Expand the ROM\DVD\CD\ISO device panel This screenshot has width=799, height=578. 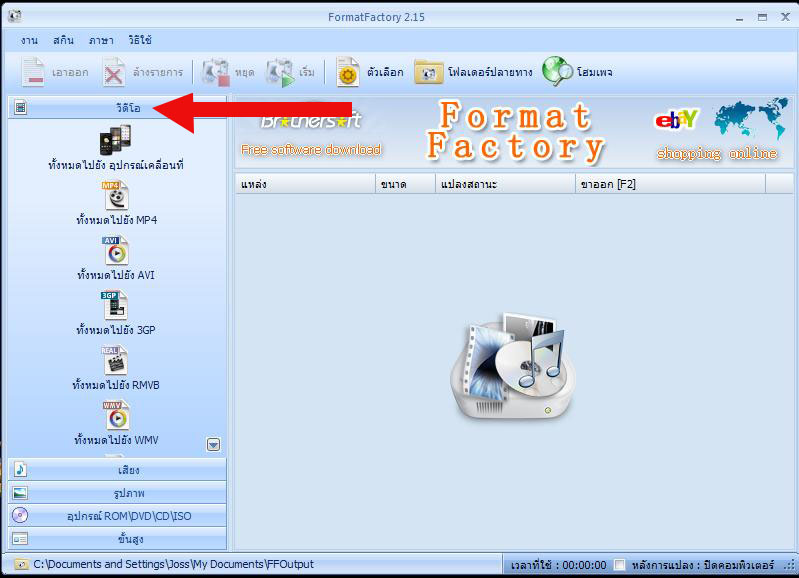(x=117, y=516)
